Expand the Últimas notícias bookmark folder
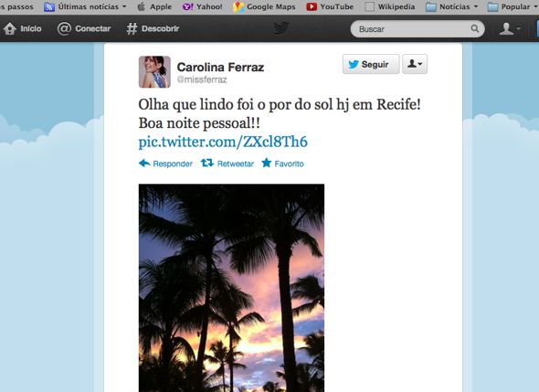 [85, 6]
